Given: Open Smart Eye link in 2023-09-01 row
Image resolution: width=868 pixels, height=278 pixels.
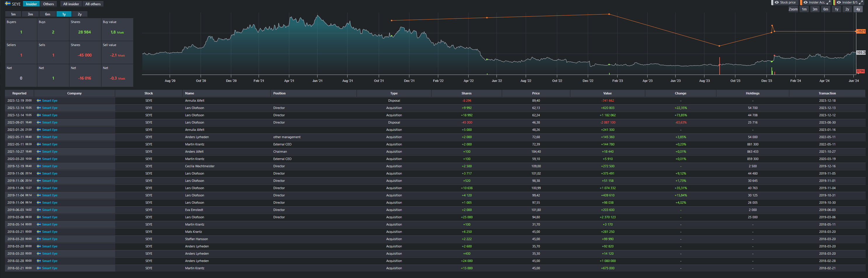Looking at the screenshot, I should [x=50, y=122].
